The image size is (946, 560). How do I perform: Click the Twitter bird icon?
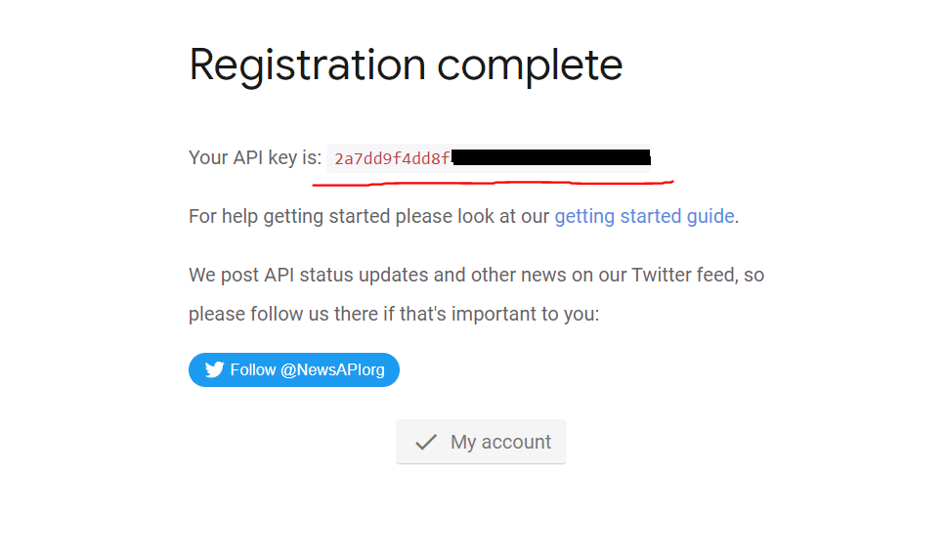214,370
